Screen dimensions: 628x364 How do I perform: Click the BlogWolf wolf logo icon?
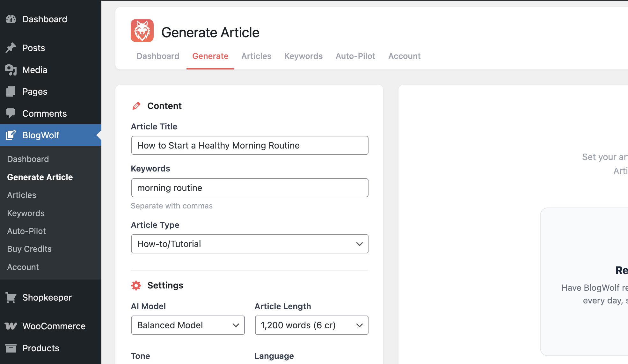142,31
